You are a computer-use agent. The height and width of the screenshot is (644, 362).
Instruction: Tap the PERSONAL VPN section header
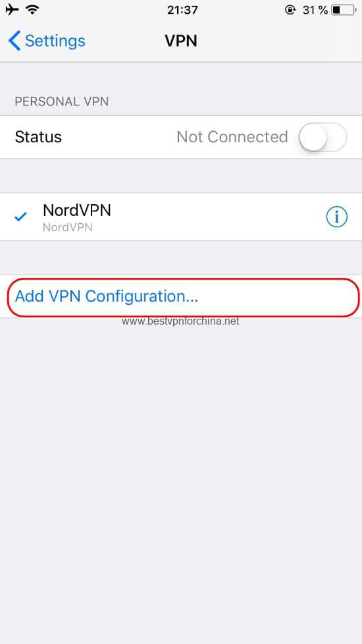(62, 101)
